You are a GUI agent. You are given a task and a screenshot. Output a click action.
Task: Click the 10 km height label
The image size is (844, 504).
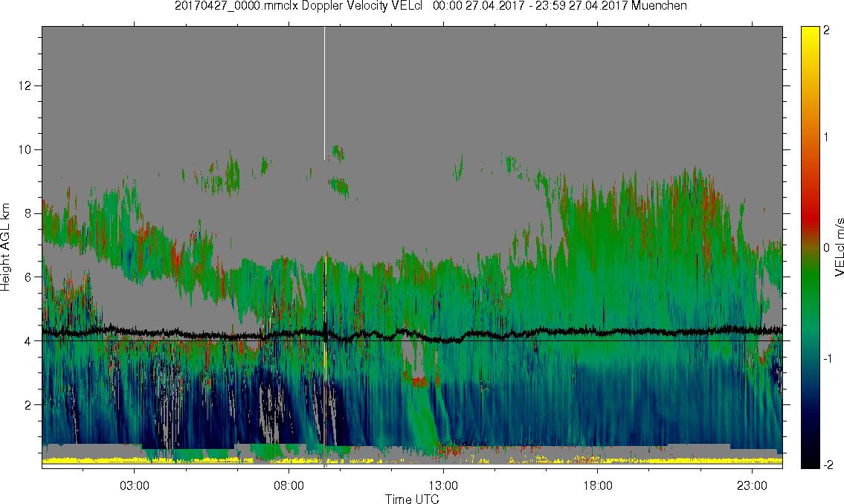coord(25,149)
